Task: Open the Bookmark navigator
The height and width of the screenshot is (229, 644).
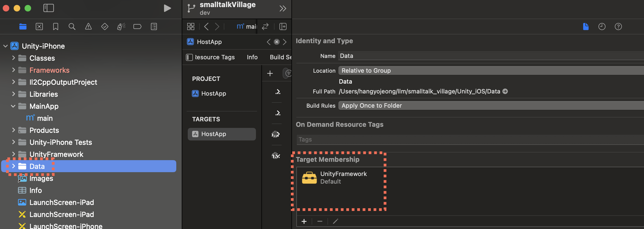Action: (56, 27)
